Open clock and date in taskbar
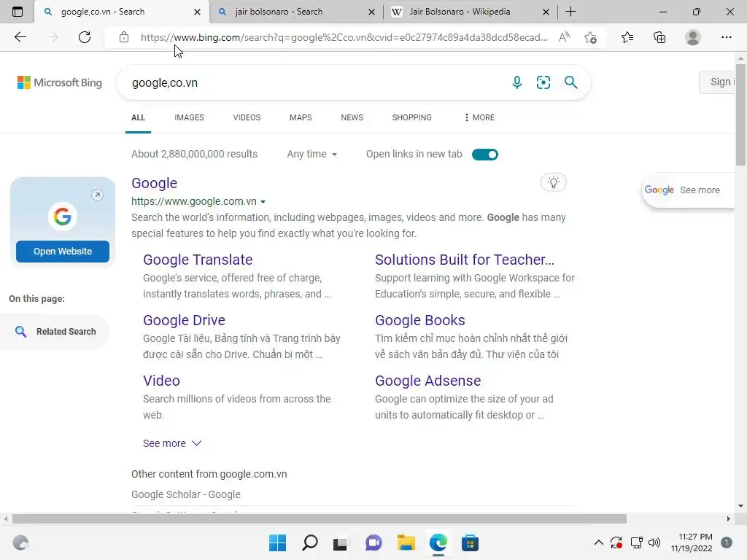Viewport: 747px width, 560px height. [x=692, y=542]
